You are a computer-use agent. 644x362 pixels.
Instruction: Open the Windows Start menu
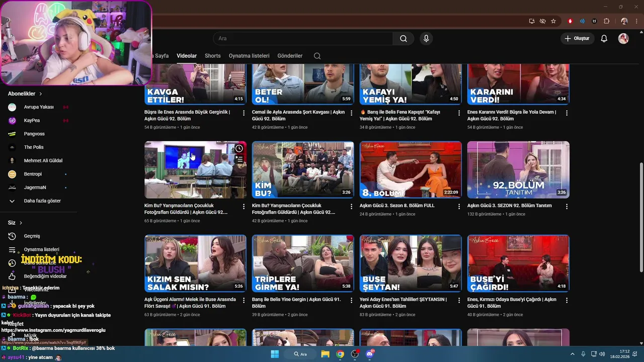coord(275,354)
